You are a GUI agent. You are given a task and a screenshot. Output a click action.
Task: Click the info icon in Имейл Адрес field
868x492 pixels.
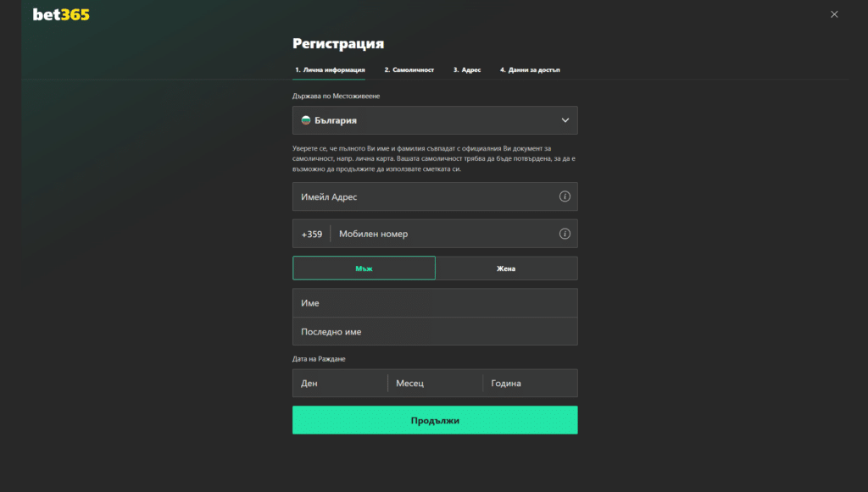[565, 196]
